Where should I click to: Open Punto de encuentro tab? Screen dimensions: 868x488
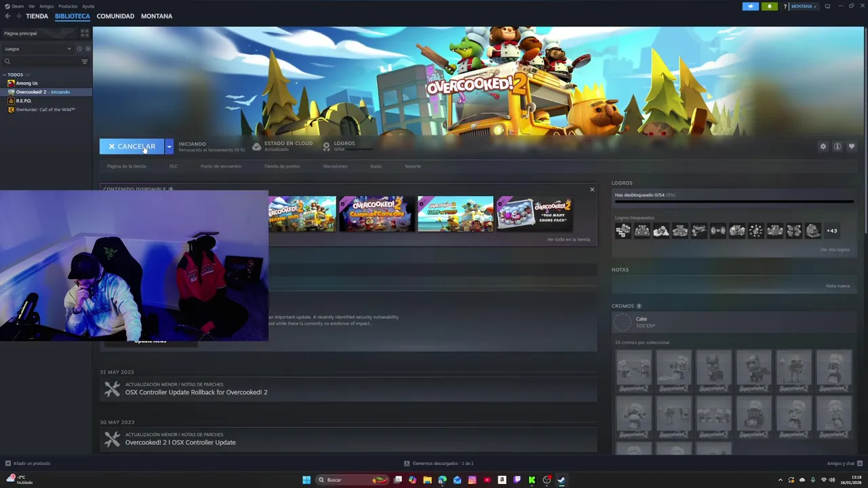click(220, 166)
